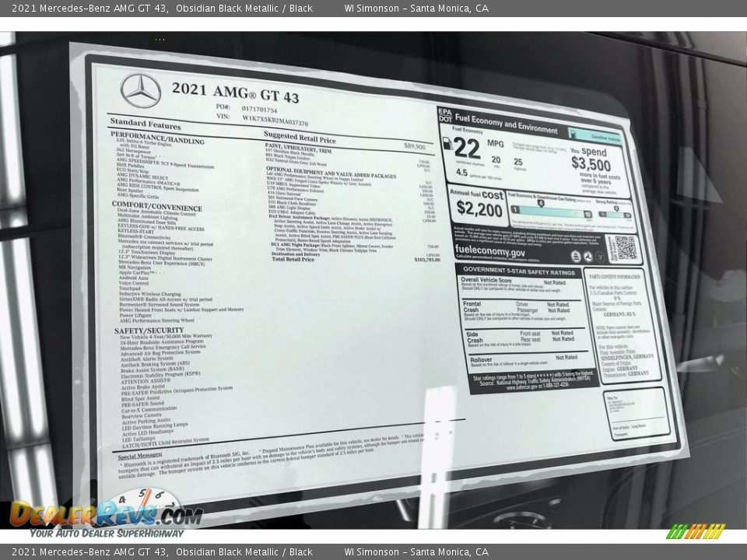Click the 'Burmester Surround Sound System' line
This screenshot has width=747, height=560.
pyautogui.click(x=159, y=304)
